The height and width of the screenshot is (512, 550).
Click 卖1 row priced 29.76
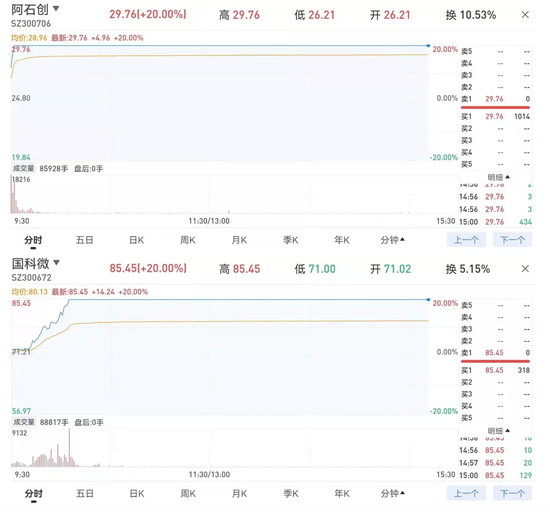coord(495,99)
